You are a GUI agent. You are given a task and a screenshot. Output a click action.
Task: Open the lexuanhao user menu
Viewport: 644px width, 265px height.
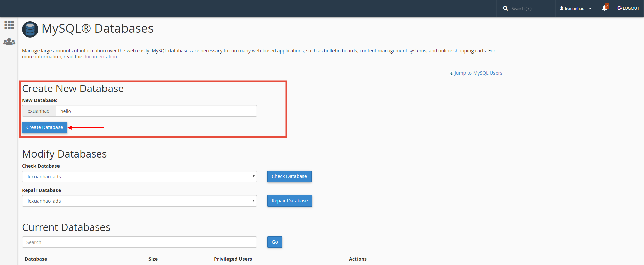coord(575,8)
